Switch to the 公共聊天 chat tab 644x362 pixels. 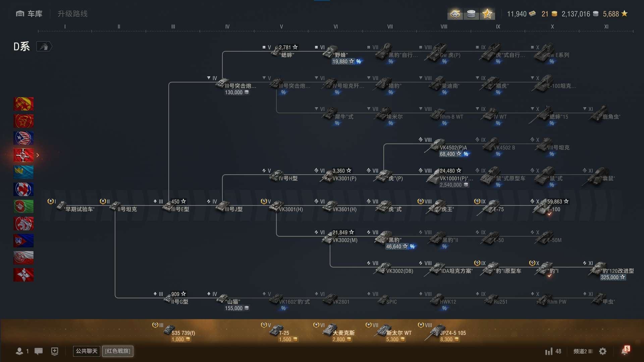pos(87,351)
